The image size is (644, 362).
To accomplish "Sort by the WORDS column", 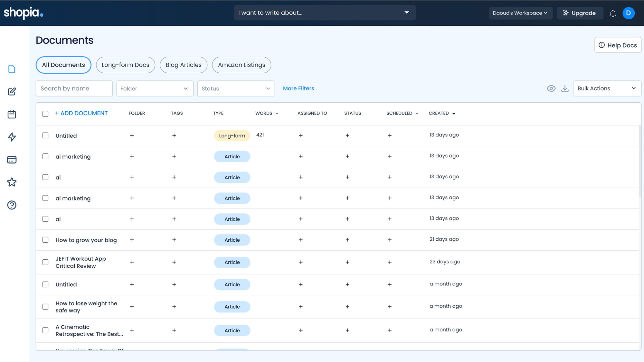I will tap(267, 113).
